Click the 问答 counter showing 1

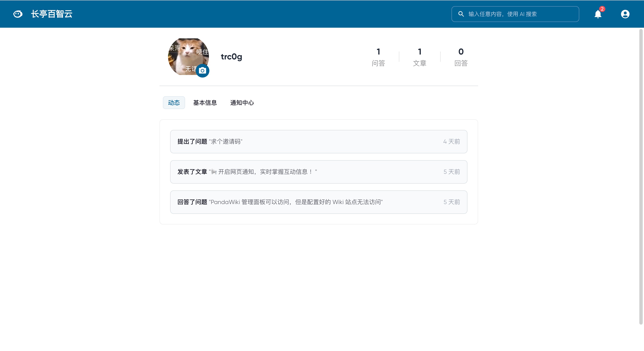(378, 57)
